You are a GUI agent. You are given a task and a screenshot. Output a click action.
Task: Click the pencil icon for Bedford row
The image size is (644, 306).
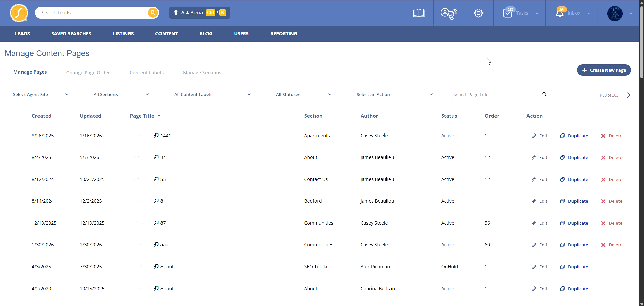[534, 201]
